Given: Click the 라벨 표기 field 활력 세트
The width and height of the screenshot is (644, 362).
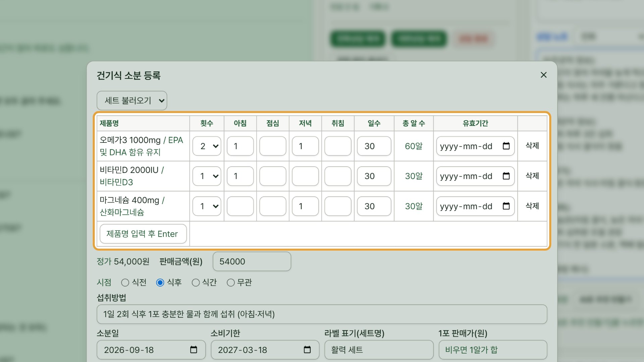Looking at the screenshot, I should click(379, 350).
